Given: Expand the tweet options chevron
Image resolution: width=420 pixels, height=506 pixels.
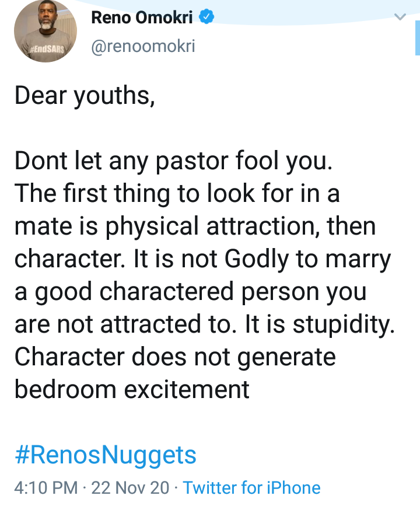Looking at the screenshot, I should coord(400,17).
